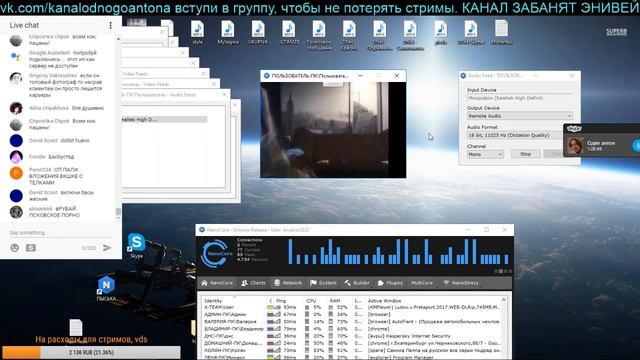Click the emoji icon in Live chat
The height and width of the screenshot is (360, 640).
[15, 248]
